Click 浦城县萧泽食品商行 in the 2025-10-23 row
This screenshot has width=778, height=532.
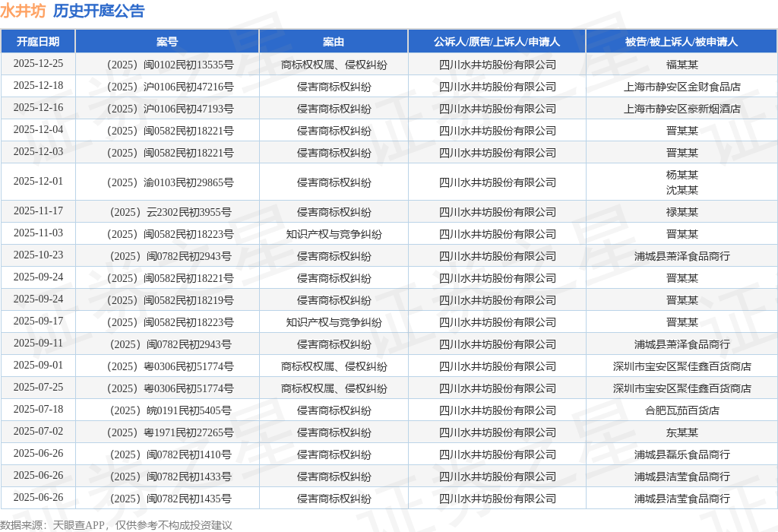click(682, 256)
